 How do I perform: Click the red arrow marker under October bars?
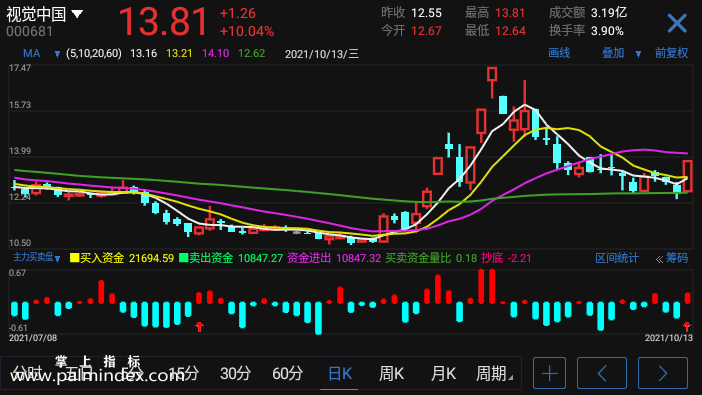(687, 326)
